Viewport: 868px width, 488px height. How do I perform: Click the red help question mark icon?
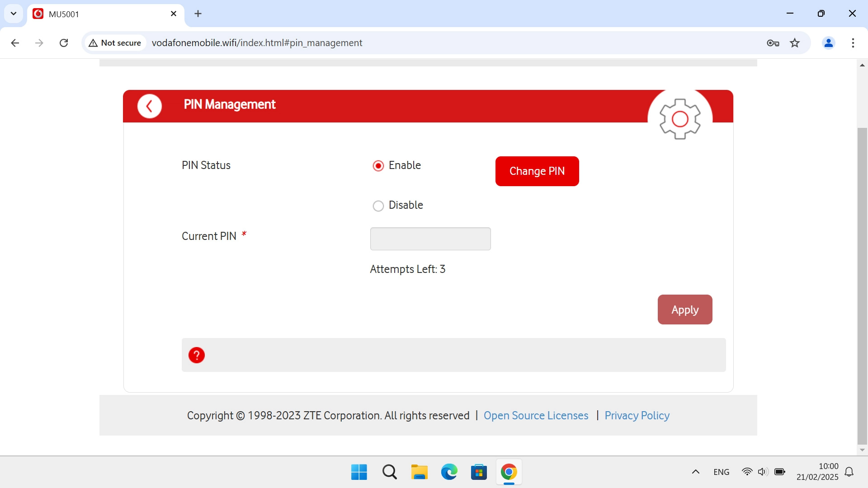tap(197, 355)
